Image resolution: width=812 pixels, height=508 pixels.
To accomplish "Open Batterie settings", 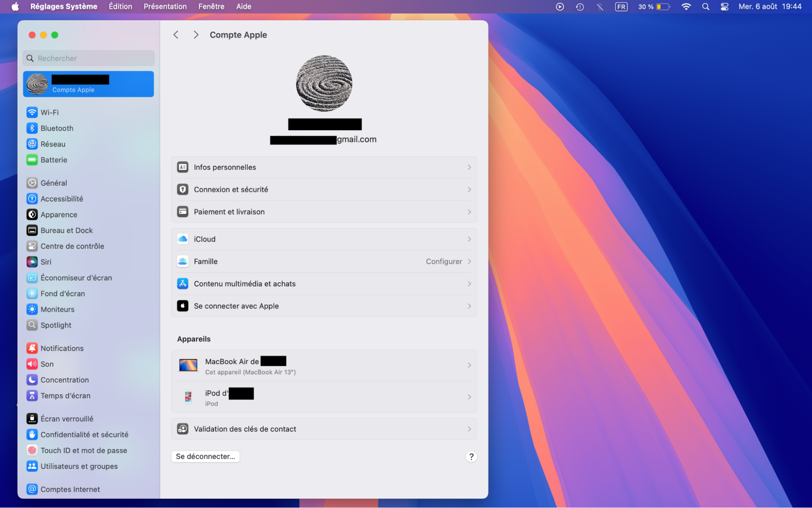I will pyautogui.click(x=54, y=160).
